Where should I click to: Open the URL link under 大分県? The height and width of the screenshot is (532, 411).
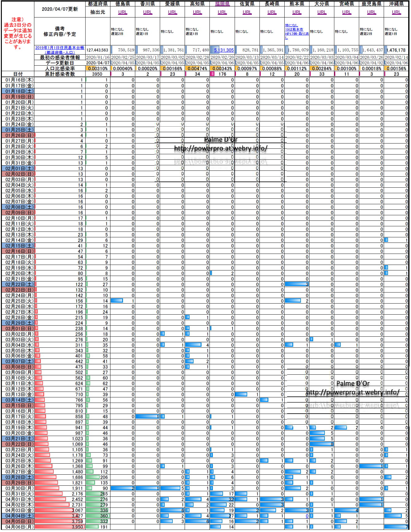coord(322,12)
